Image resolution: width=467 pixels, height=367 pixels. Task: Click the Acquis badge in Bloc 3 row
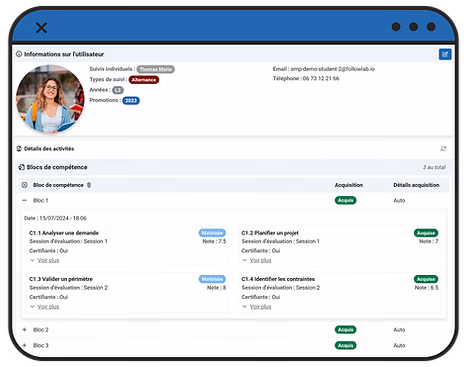point(345,345)
